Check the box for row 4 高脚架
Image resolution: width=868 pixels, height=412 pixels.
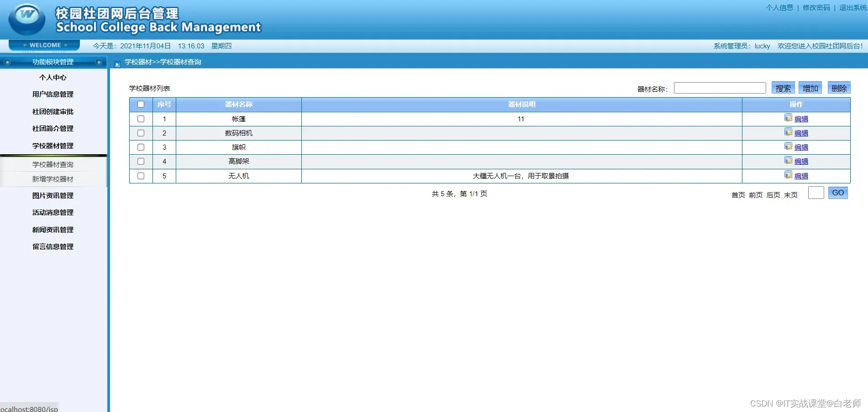[141, 161]
